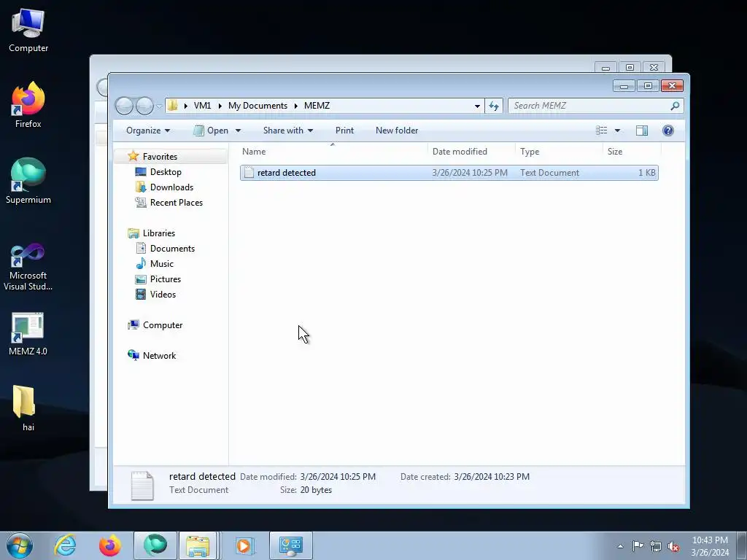Image resolution: width=747 pixels, height=560 pixels.
Task: Open the address bar history dropdown
Action: tap(477, 106)
